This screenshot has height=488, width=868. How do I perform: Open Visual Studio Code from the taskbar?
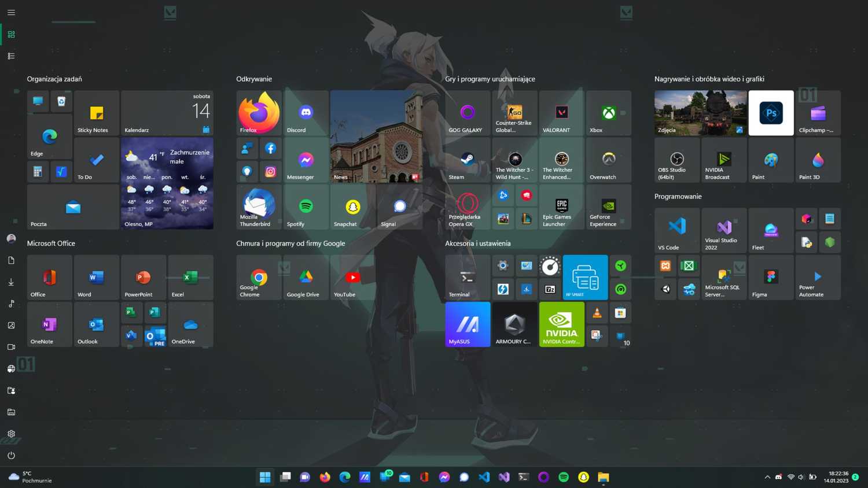click(484, 477)
